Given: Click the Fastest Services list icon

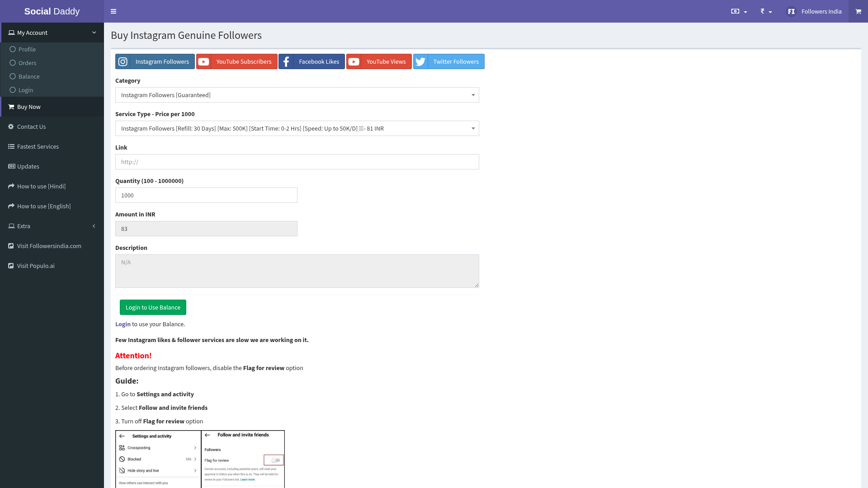Looking at the screenshot, I should [11, 146].
